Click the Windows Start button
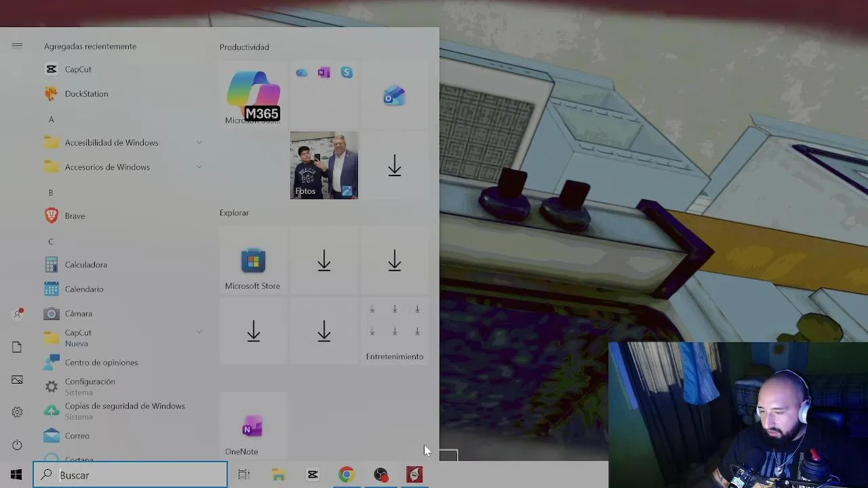The height and width of the screenshot is (488, 868). pos(16,474)
